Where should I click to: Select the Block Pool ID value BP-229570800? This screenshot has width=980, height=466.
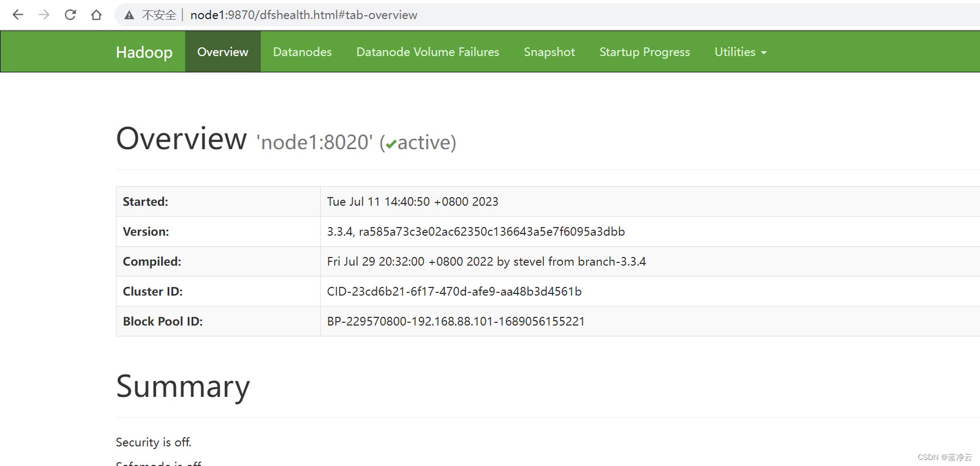tap(456, 321)
